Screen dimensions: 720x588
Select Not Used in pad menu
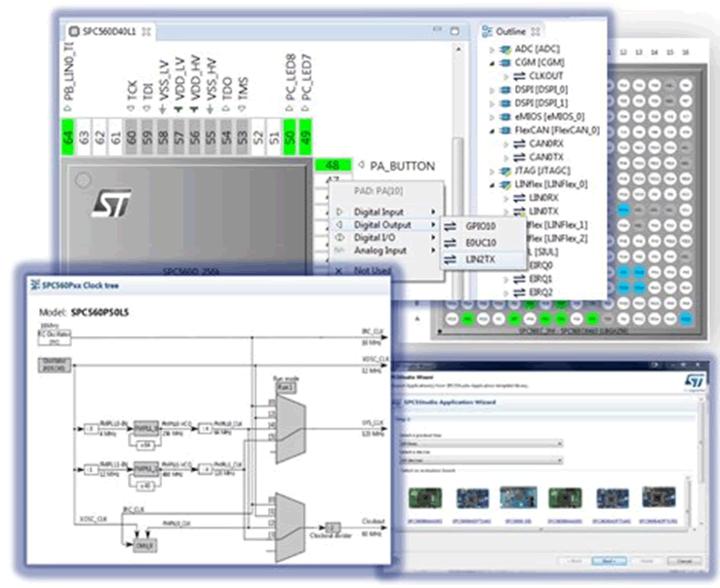pos(372,271)
